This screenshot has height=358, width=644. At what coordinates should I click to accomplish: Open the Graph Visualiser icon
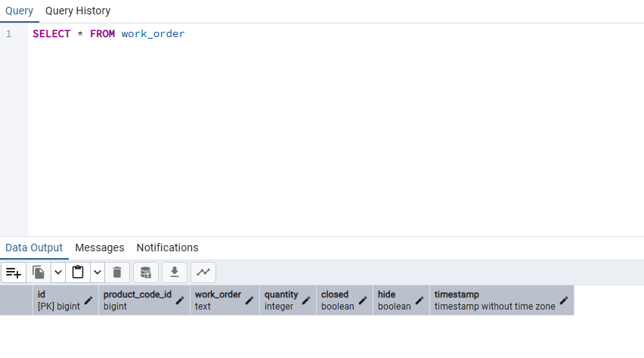coord(203,272)
